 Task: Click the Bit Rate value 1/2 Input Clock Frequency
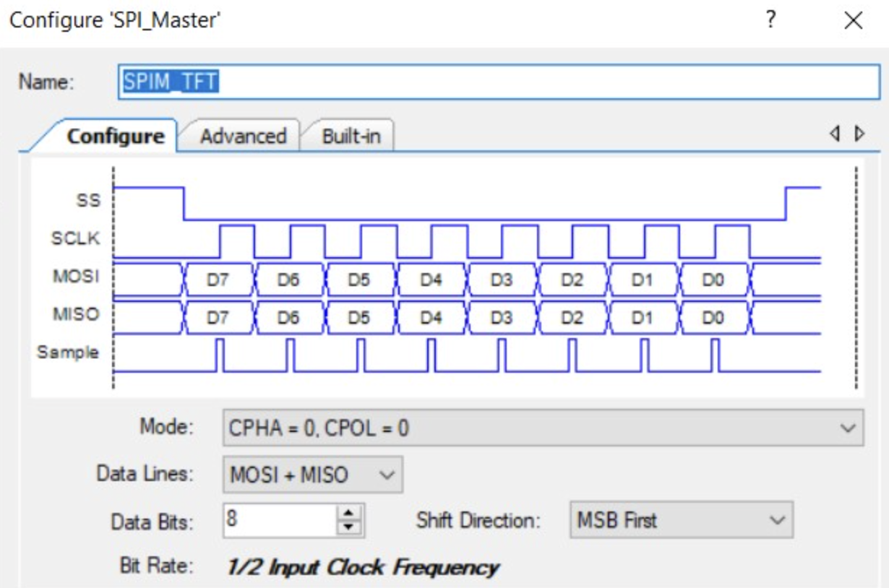[363, 567]
